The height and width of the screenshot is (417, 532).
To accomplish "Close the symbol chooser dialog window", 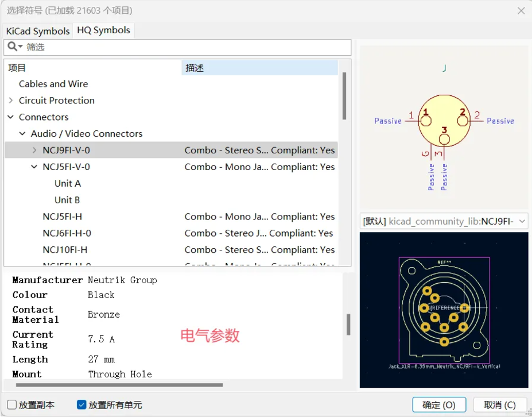I will [521, 11].
